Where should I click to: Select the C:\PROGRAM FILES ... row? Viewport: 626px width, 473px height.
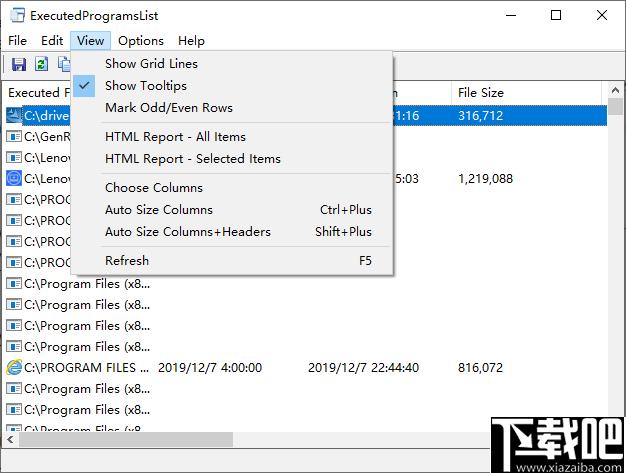pyautogui.click(x=306, y=367)
